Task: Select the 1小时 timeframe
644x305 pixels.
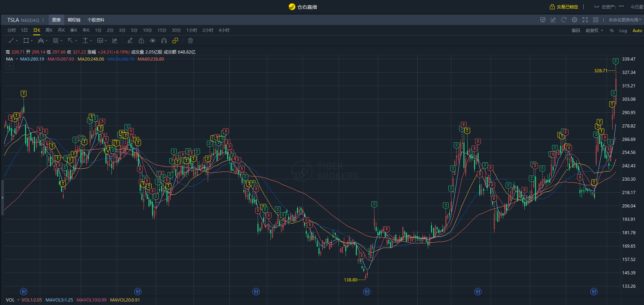Action: click(x=192, y=30)
